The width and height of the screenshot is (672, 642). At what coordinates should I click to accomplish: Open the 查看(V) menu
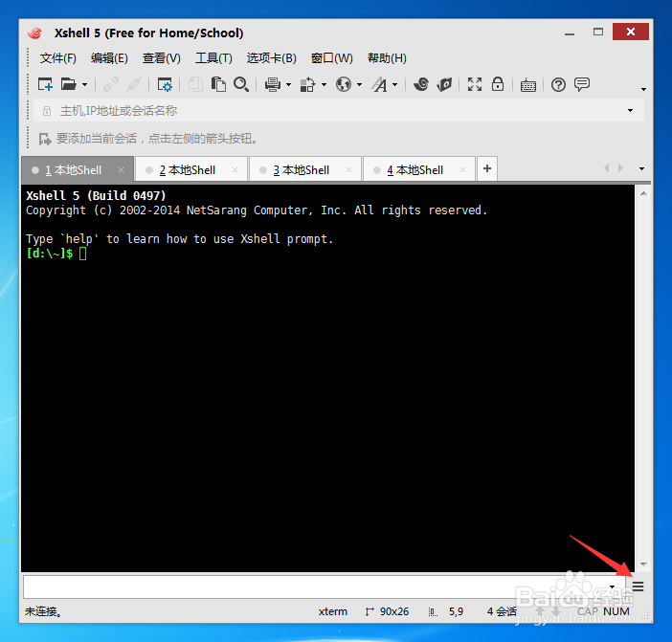[x=162, y=58]
